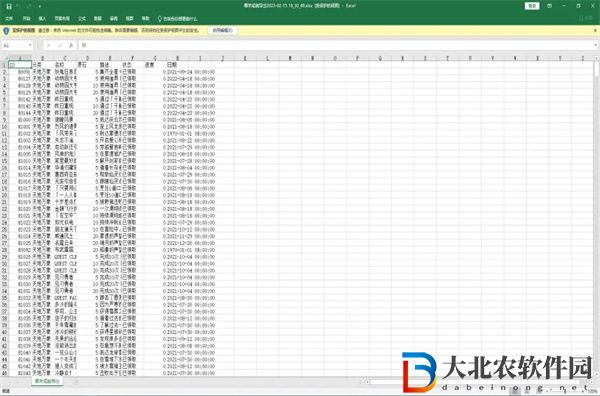Click the Enter checkmark formula bar icon
This screenshot has height=396, width=600.
point(60,45)
